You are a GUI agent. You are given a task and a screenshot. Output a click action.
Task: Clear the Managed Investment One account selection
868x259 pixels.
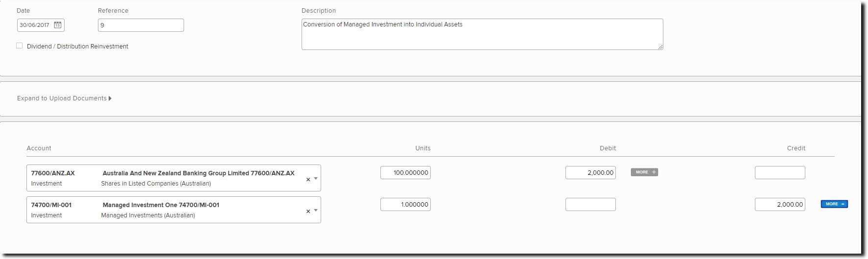click(x=308, y=212)
